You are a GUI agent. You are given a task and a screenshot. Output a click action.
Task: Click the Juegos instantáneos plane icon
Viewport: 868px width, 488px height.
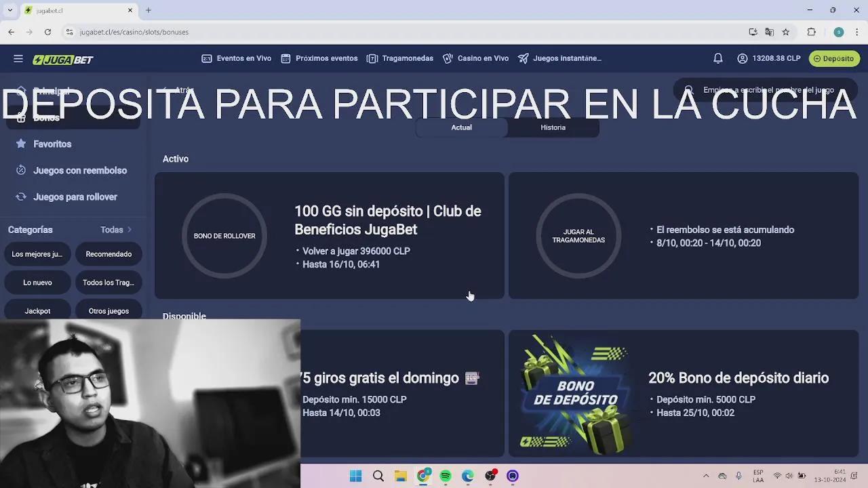pos(524,58)
